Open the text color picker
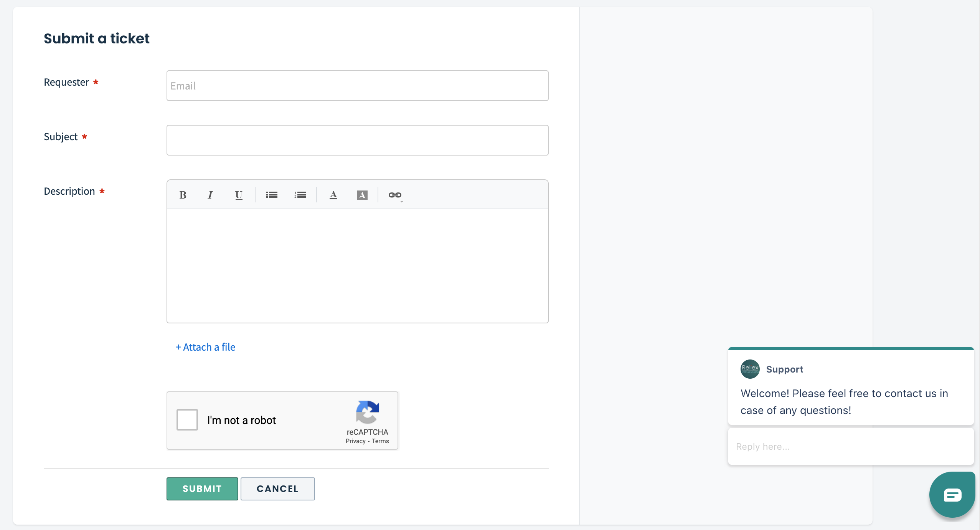The width and height of the screenshot is (980, 530). pos(333,195)
